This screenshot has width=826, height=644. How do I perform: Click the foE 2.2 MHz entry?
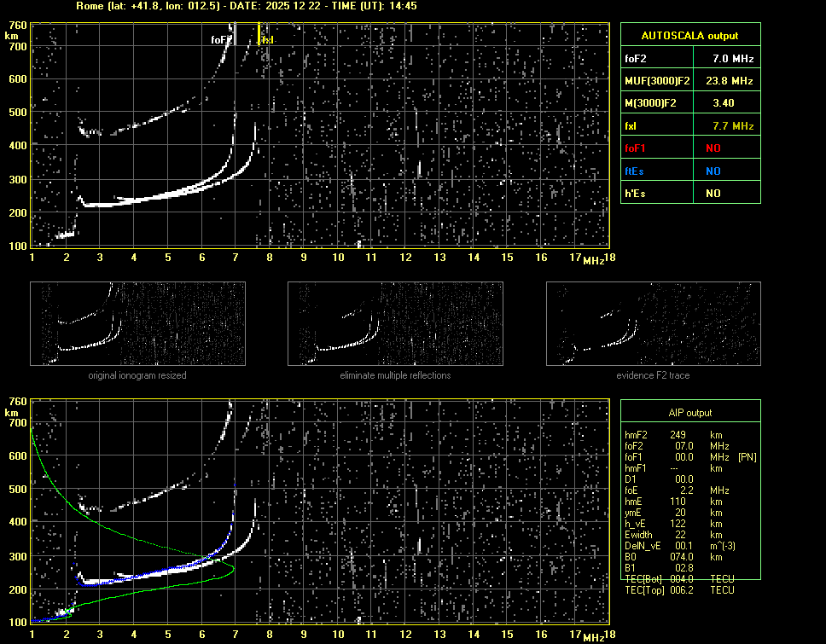(x=672, y=490)
